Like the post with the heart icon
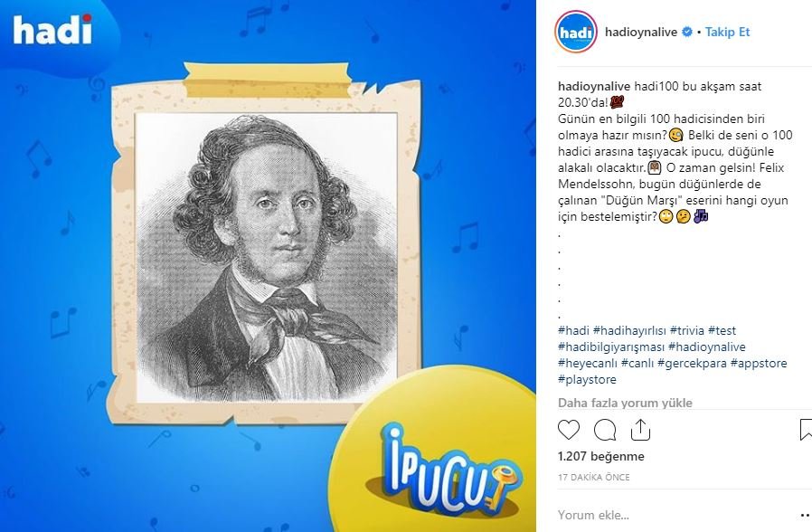The height and width of the screenshot is (532, 812). click(568, 430)
